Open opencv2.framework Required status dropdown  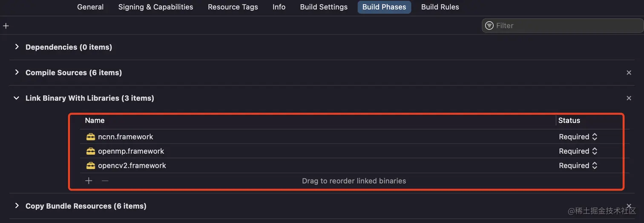click(x=578, y=166)
